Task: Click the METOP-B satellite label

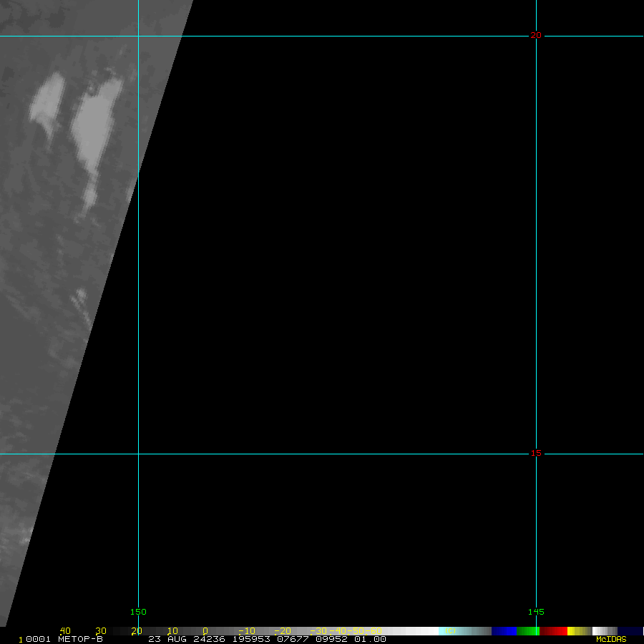Action: click(80, 639)
